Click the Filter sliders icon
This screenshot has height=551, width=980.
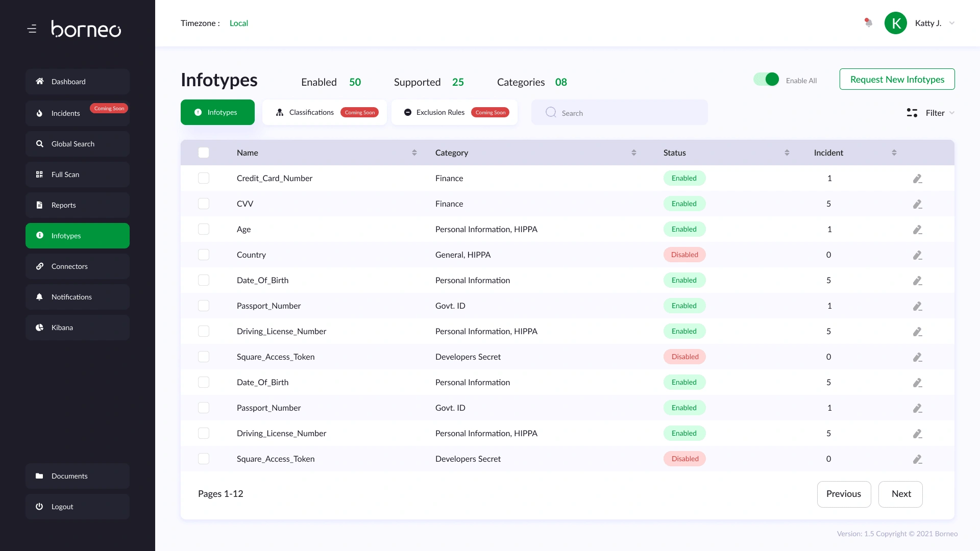click(x=912, y=113)
